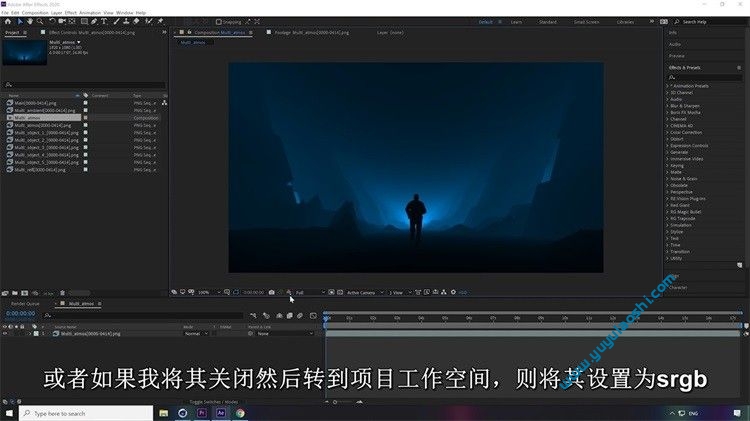Toggle the transparency grid icon
750x421 pixels.
[340, 292]
